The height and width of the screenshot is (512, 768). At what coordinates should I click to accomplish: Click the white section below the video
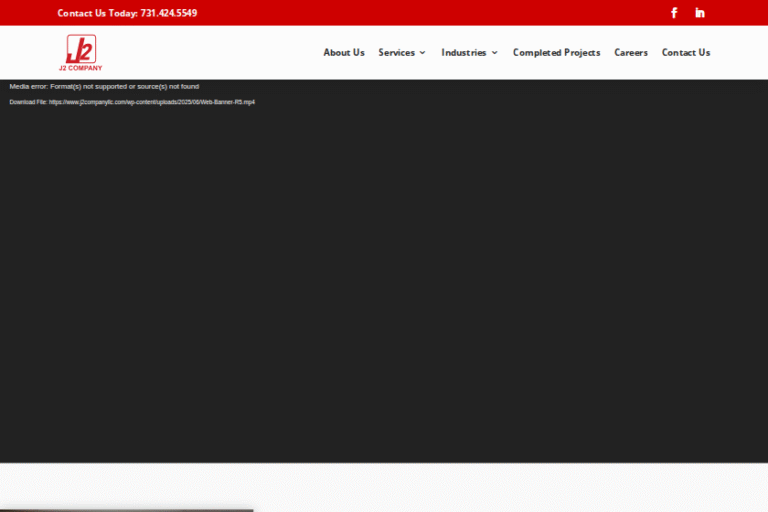click(500, 487)
